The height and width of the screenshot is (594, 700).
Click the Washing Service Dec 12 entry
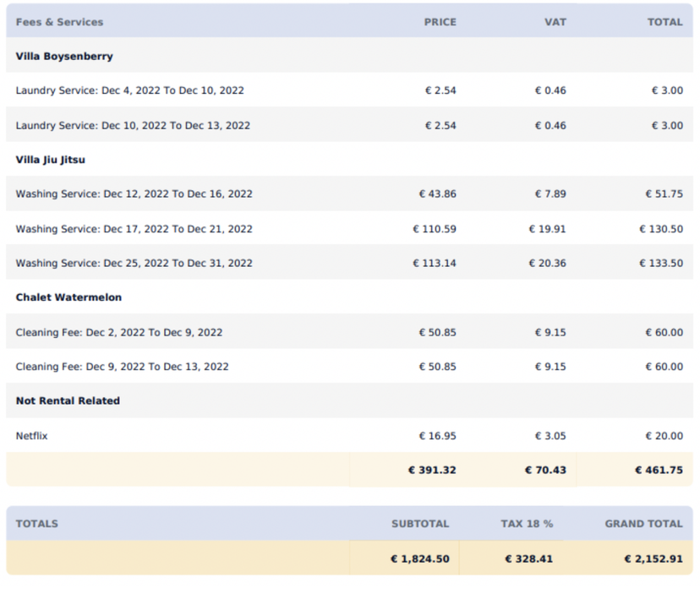pyautogui.click(x=134, y=193)
